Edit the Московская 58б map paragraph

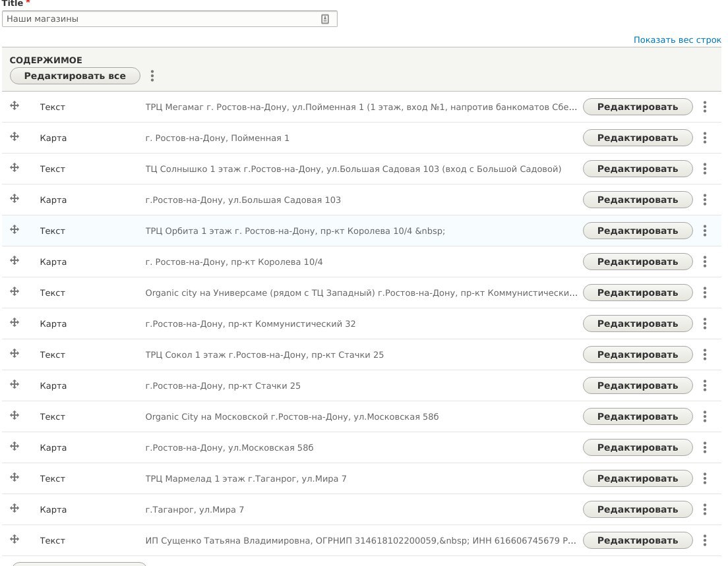click(x=638, y=447)
